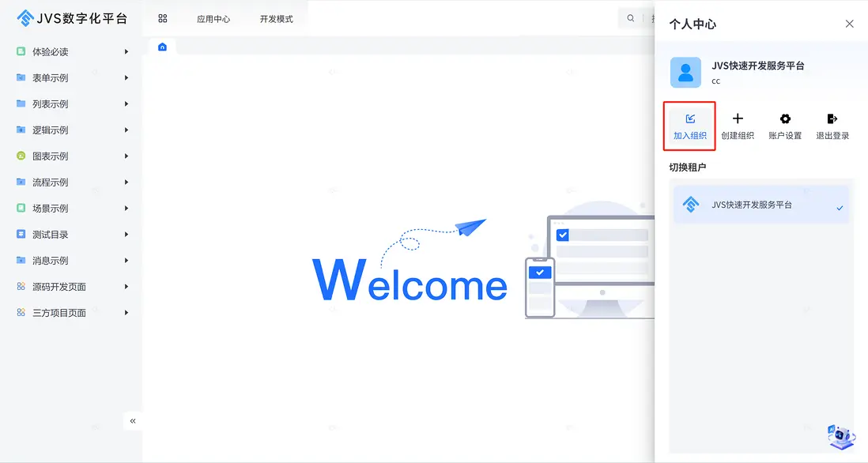The height and width of the screenshot is (463, 868).
Task: Open the 体验必读 menu item
Action: [73, 51]
